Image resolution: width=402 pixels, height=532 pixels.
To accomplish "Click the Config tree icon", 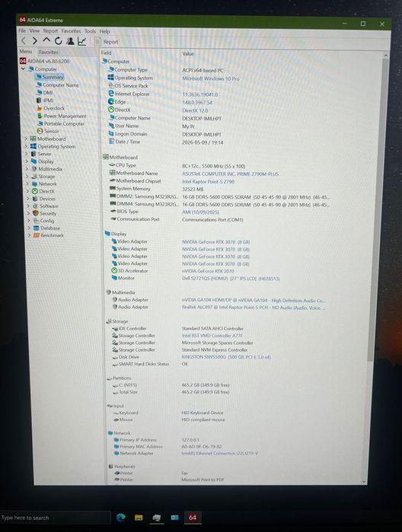I will click(36, 221).
